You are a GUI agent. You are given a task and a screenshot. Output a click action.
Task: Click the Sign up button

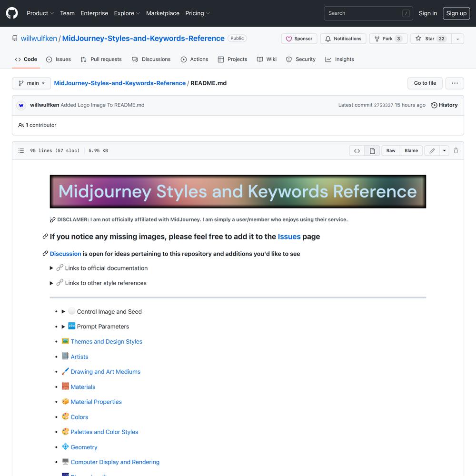(456, 13)
